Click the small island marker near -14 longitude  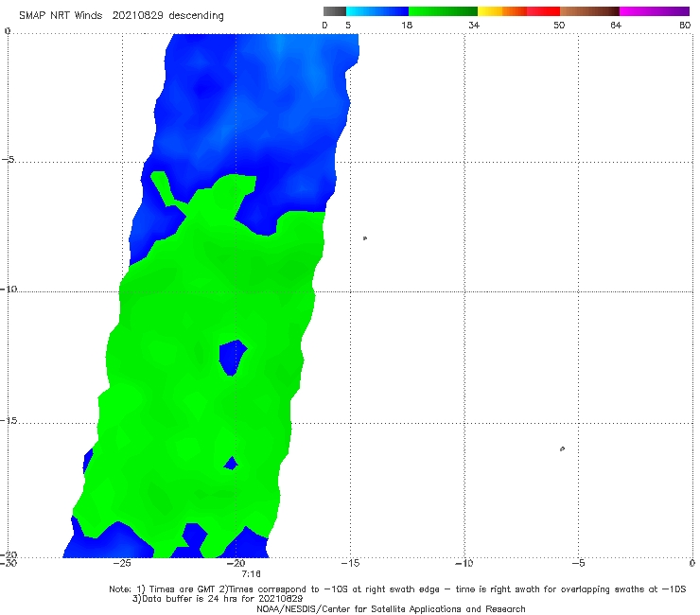365,238
